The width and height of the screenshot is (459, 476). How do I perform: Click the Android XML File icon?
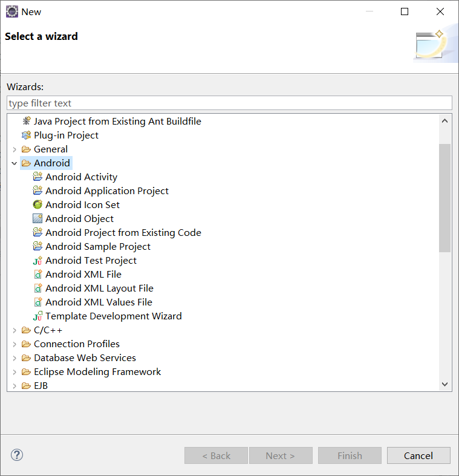click(x=38, y=274)
